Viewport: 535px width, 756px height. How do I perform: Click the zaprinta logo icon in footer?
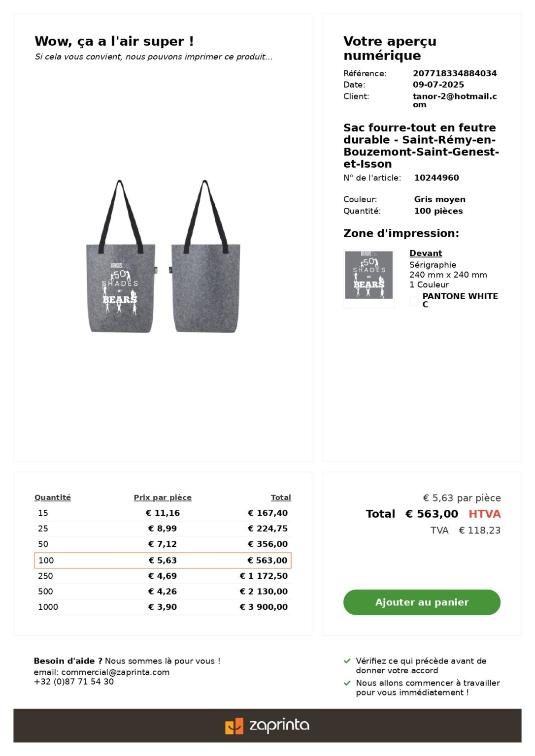pyautogui.click(x=234, y=726)
